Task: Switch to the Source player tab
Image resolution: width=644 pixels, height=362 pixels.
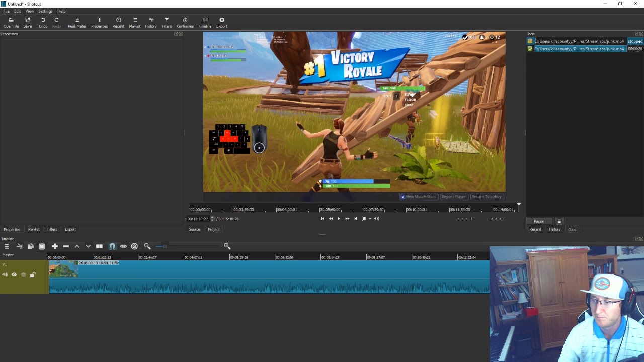Action: point(194,229)
